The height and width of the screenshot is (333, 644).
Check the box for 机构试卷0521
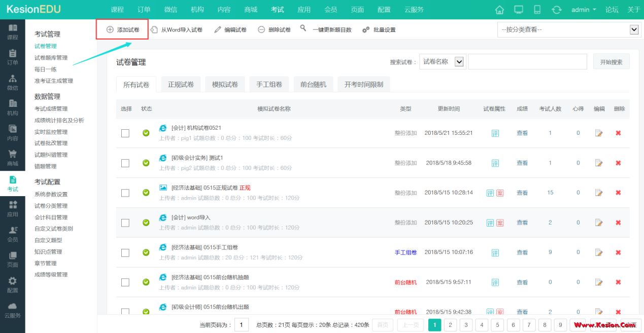coord(125,133)
